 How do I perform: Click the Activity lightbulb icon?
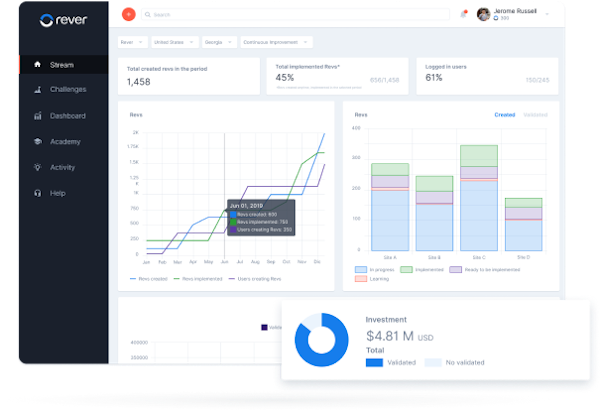37,168
